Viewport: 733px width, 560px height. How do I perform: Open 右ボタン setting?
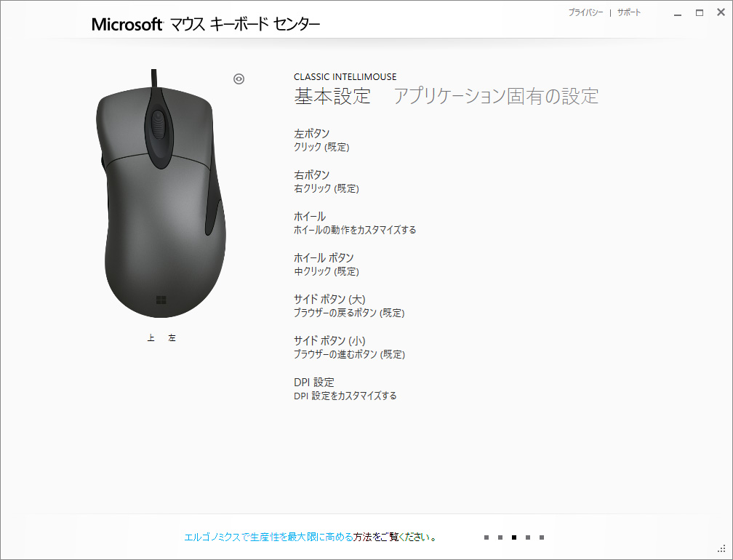point(327,181)
